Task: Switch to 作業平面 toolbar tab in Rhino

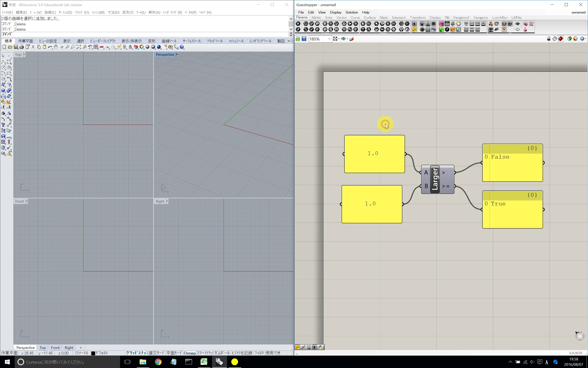Action: click(26, 41)
